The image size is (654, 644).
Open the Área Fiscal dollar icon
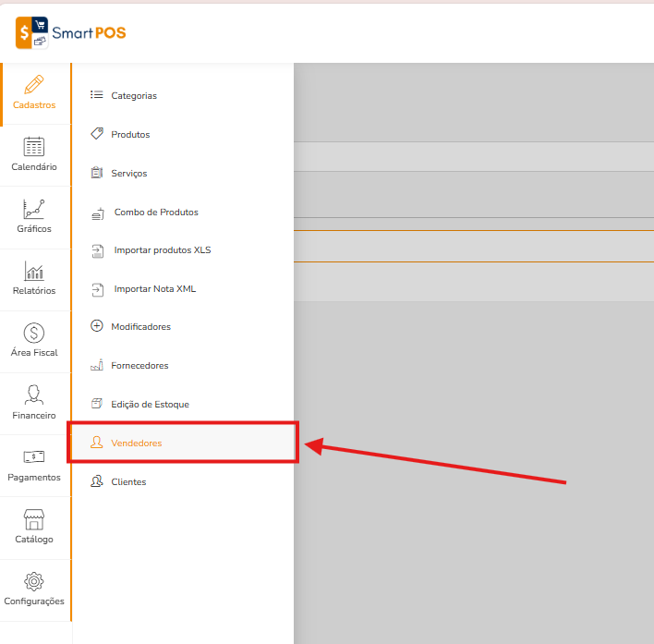pos(34,333)
